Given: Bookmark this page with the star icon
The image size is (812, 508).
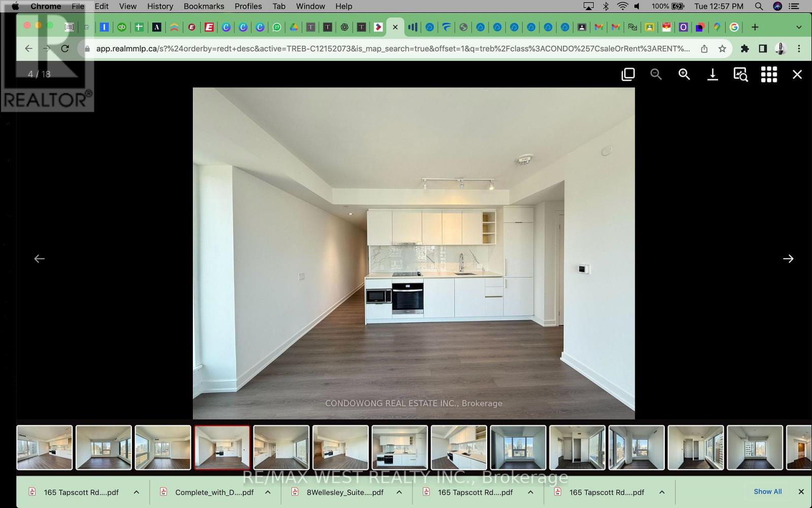Looking at the screenshot, I should [722, 49].
